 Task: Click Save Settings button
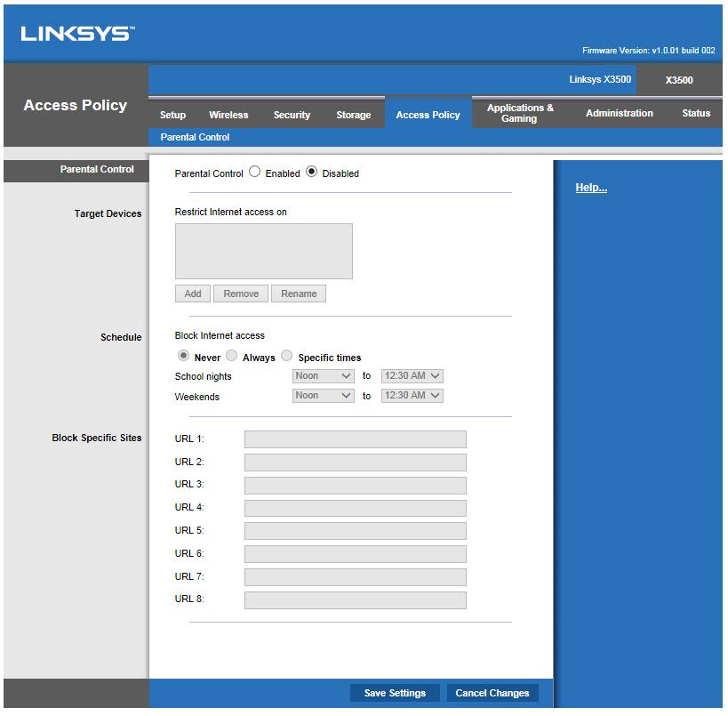tap(395, 693)
